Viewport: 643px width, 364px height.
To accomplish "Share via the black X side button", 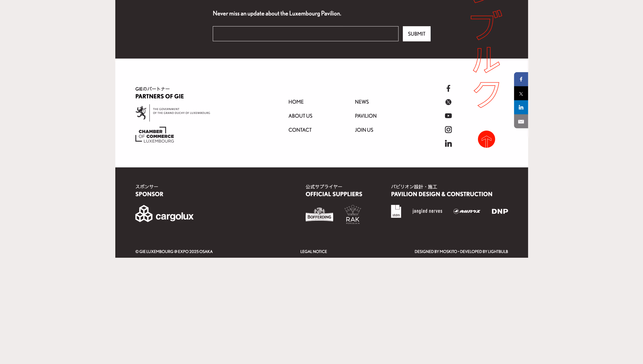I will [521, 94].
